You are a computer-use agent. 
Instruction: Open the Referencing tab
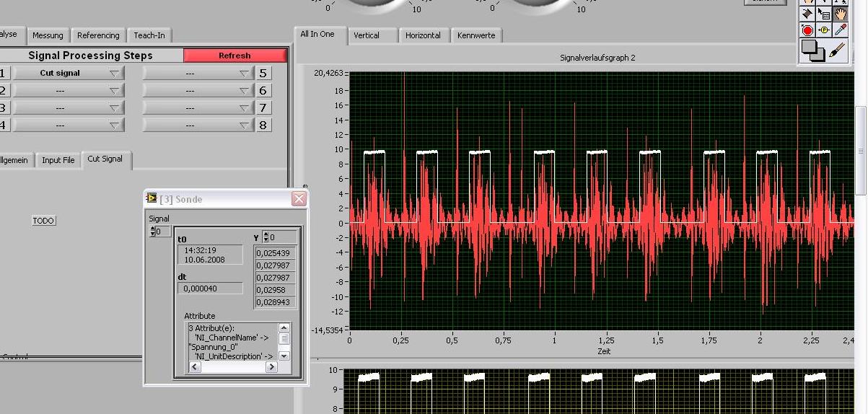click(98, 35)
